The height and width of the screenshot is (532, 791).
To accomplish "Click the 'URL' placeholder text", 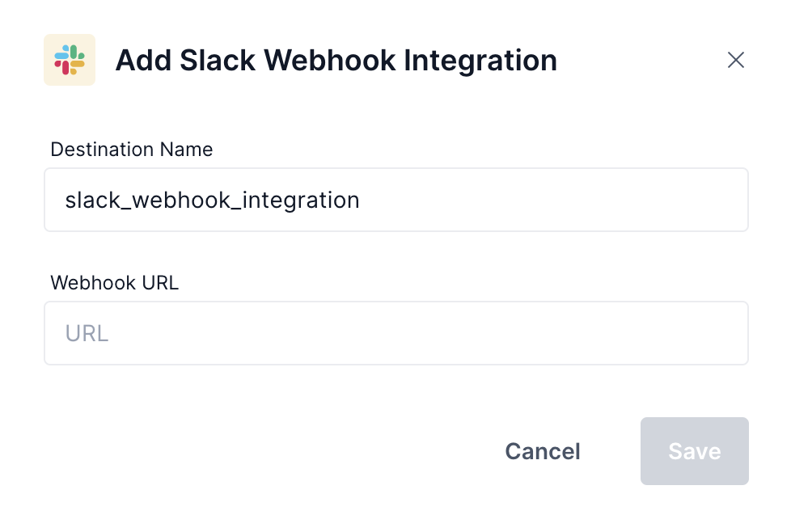I will [x=87, y=333].
